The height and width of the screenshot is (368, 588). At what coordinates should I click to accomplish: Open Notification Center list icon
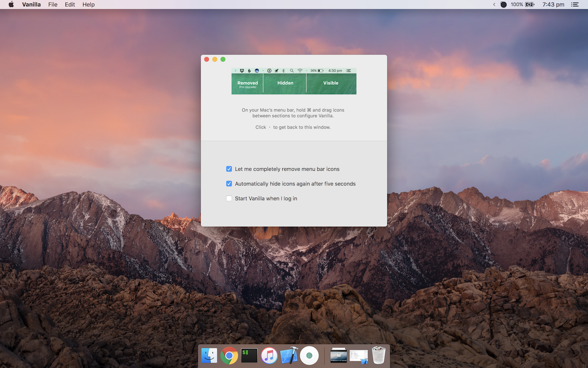[x=575, y=5]
